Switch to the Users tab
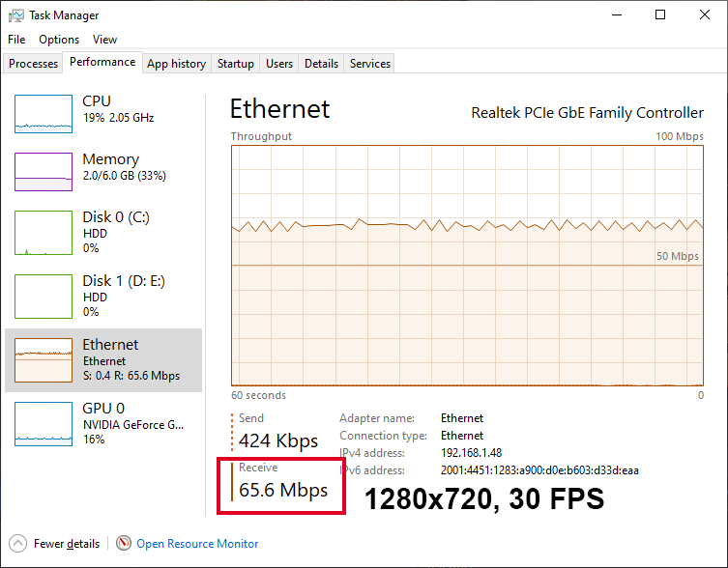This screenshot has width=728, height=568. 279,64
